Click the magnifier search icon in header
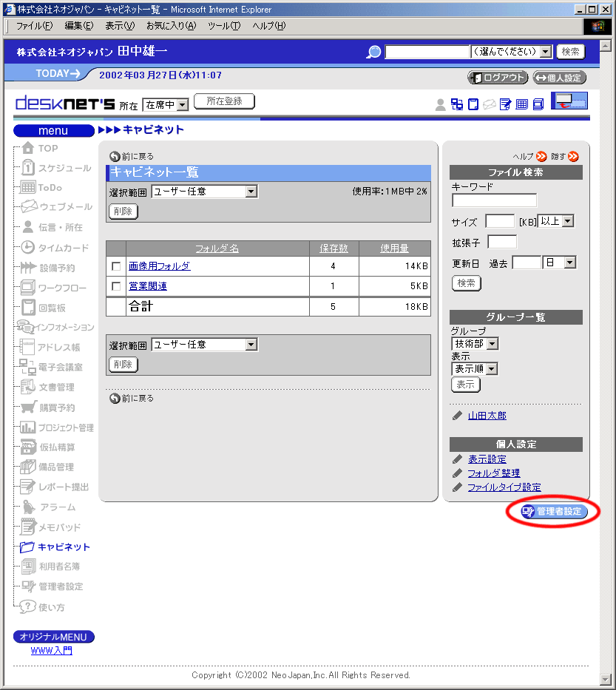Image resolution: width=616 pixels, height=690 pixels. coord(374,52)
